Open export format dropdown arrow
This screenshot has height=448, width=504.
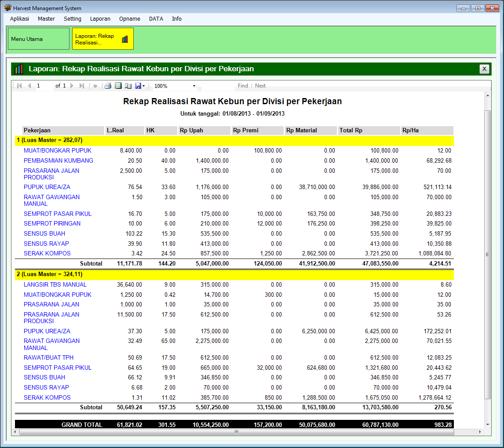tap(144, 86)
